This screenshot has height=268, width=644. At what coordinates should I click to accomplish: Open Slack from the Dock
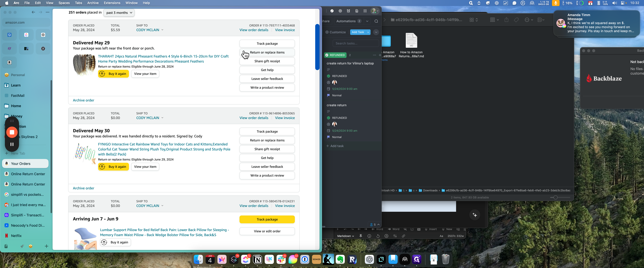pyautogui.click(x=281, y=260)
